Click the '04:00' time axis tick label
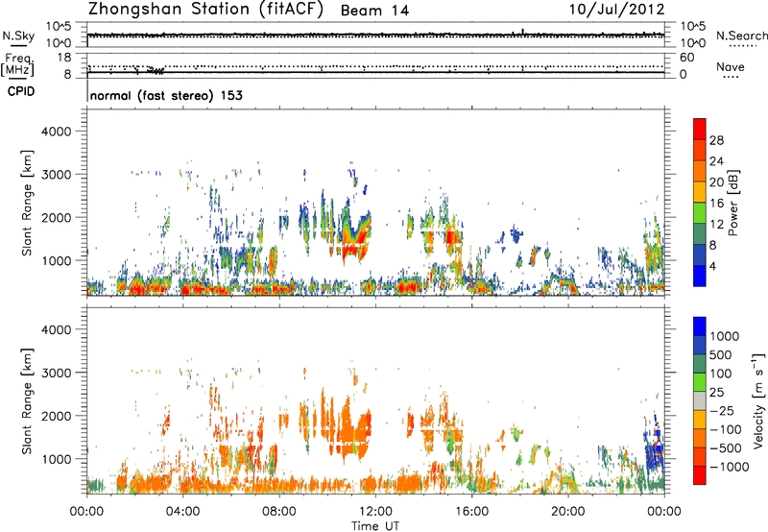 coord(182,512)
